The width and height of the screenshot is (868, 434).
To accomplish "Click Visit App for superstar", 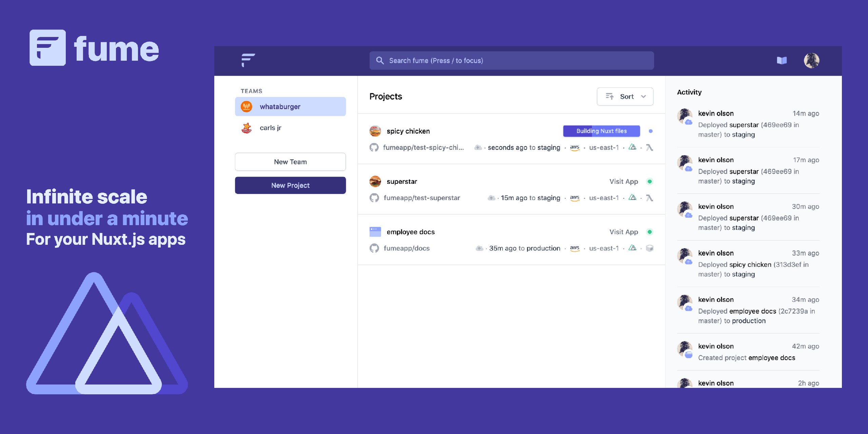I will (624, 181).
